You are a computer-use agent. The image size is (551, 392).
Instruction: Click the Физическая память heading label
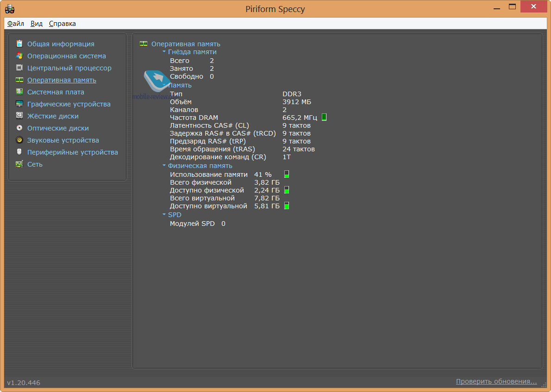point(200,166)
